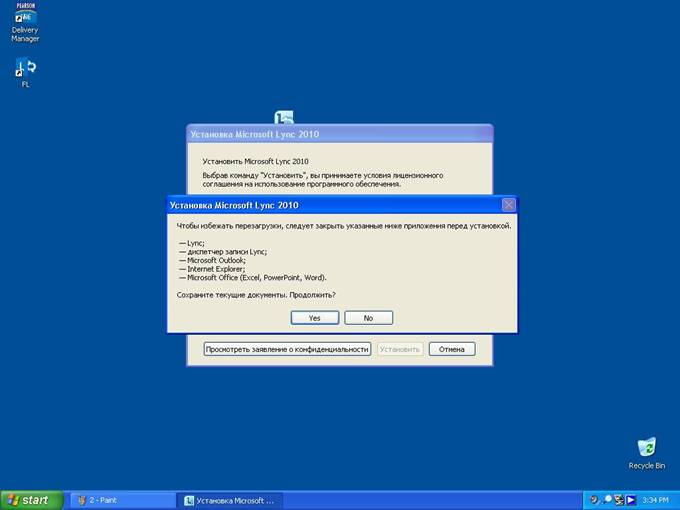Image resolution: width=680 pixels, height=510 pixels.
Task: Close the Lync 2010 confirmation dialog
Action: [x=508, y=205]
